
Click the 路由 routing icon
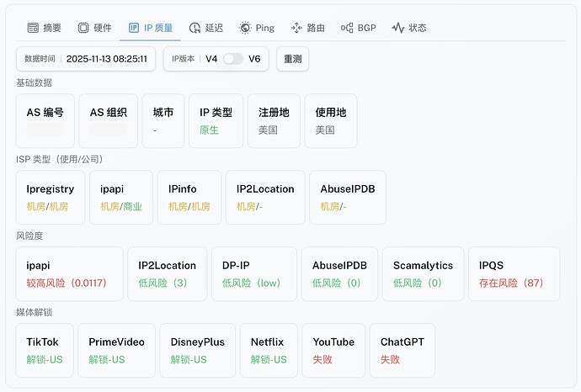[296, 28]
